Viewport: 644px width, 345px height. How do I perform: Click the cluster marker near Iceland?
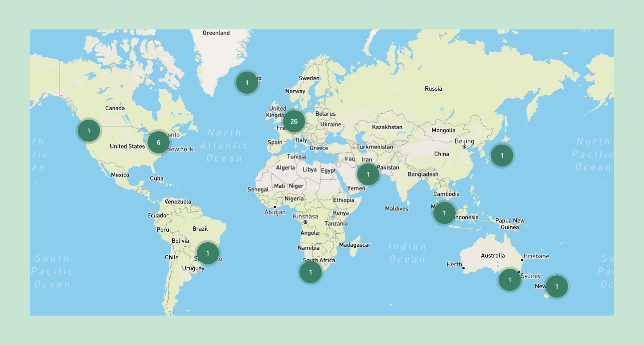click(247, 83)
